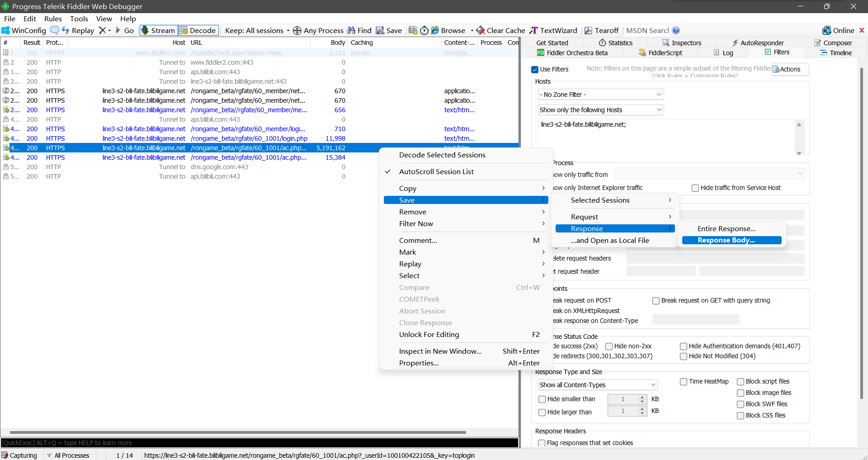Enable the Time HeatMap checkbox
The height and width of the screenshot is (460, 868).
pos(684,382)
